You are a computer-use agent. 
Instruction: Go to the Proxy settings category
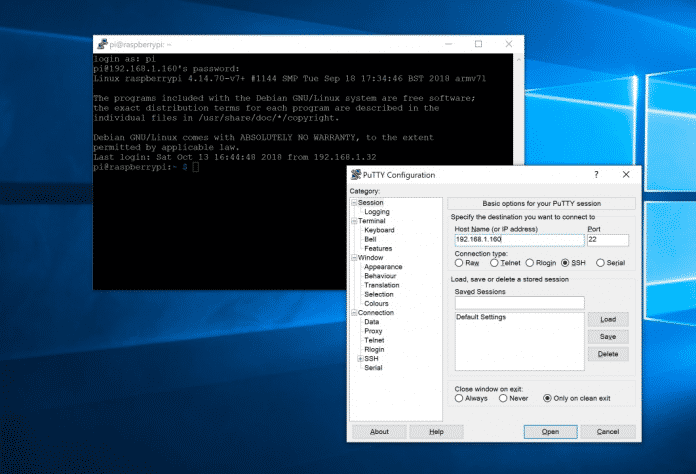point(372,331)
